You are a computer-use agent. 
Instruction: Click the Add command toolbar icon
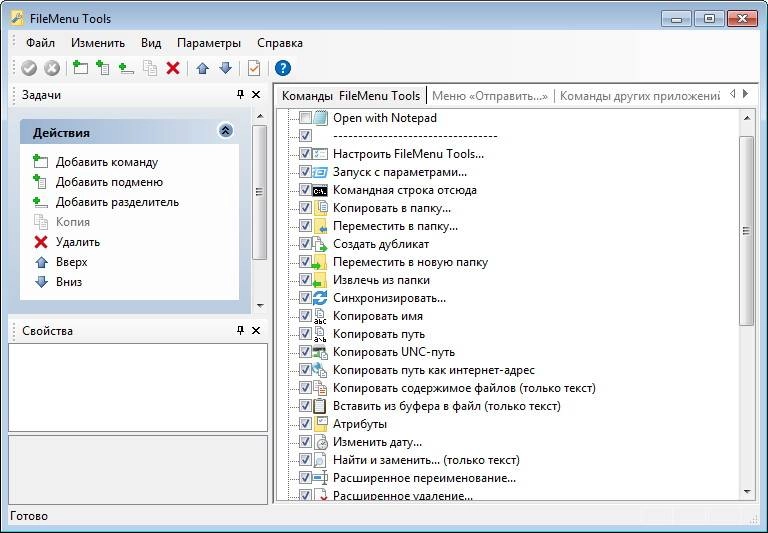[x=80, y=68]
